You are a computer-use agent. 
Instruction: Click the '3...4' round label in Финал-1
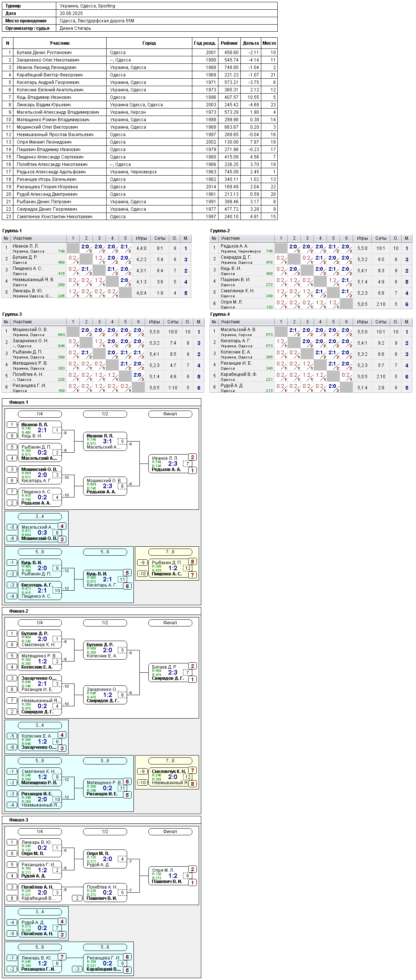pyautogui.click(x=40, y=516)
